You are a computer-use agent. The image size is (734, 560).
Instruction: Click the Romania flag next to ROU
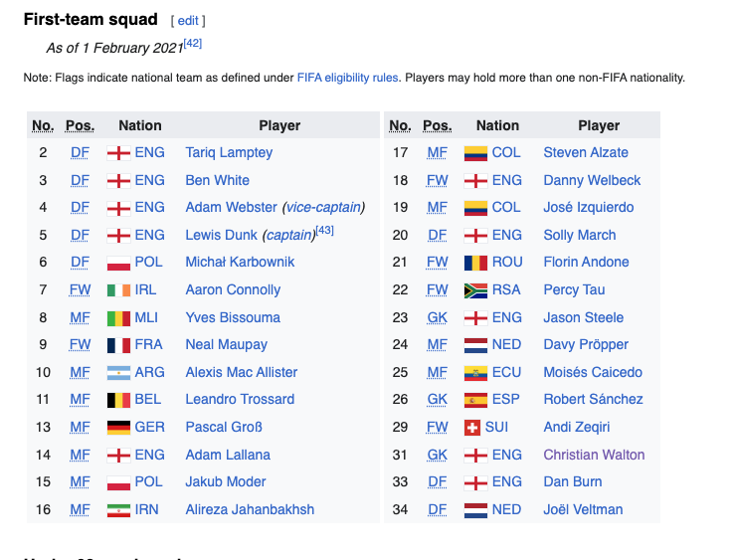point(475,263)
